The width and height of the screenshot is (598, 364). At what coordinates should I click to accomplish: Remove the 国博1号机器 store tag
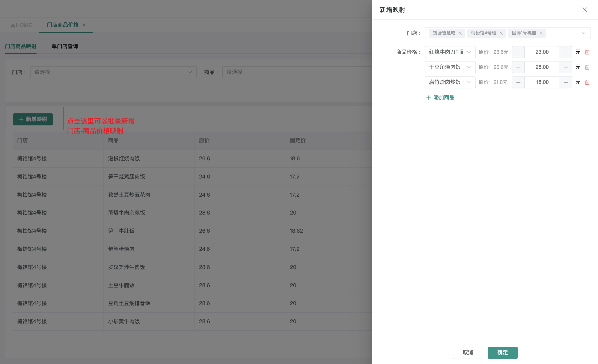pos(541,33)
